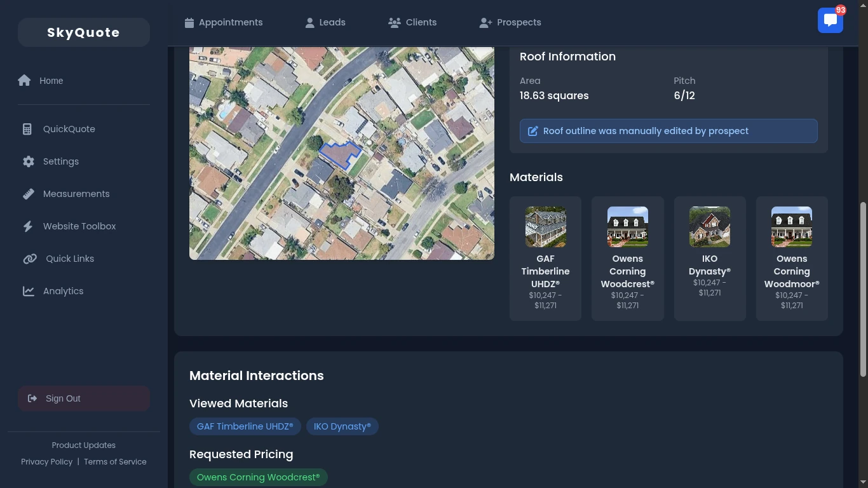Click the Requested Pricing subheading
This screenshot has height=488, width=868.
[241, 454]
